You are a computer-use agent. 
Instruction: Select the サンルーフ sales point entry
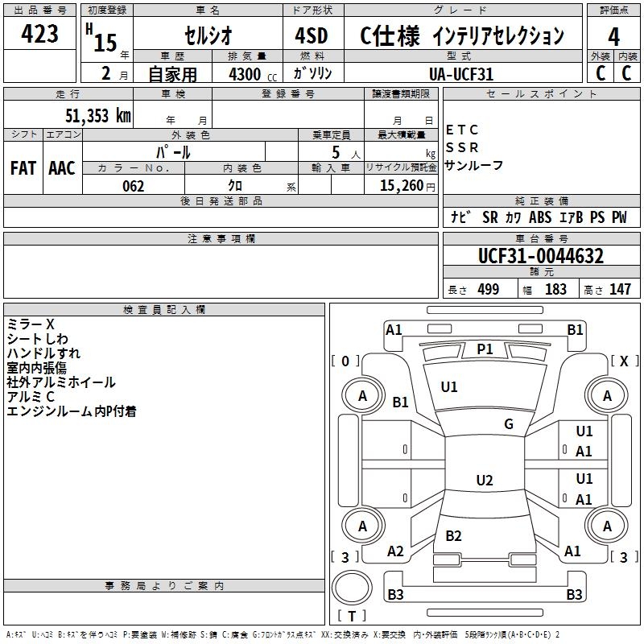(474, 165)
